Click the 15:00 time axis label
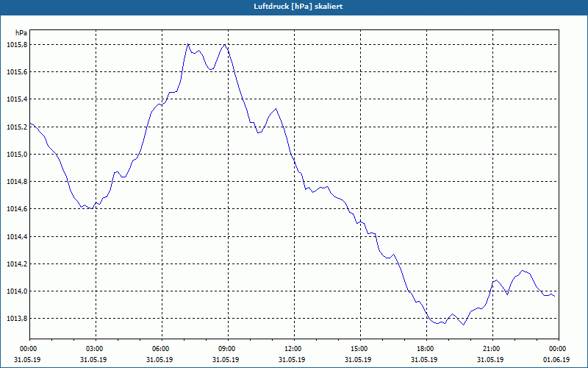This screenshot has height=368, width=588. (360, 349)
